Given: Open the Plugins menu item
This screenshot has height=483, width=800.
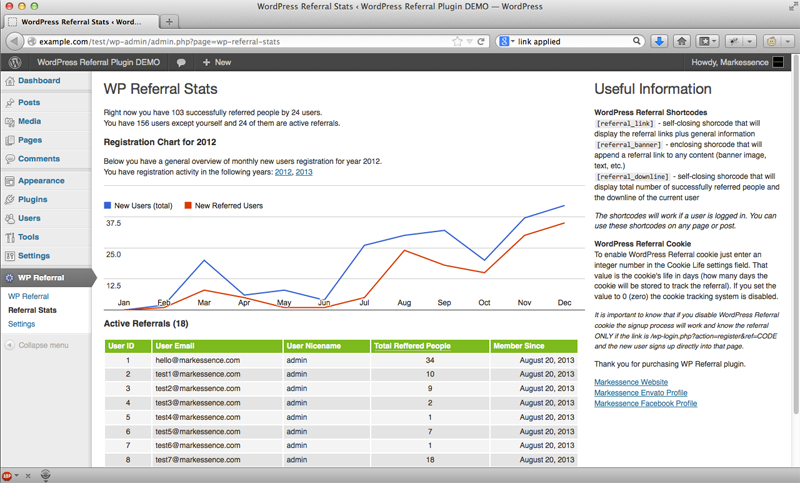Looking at the screenshot, I should pos(33,199).
